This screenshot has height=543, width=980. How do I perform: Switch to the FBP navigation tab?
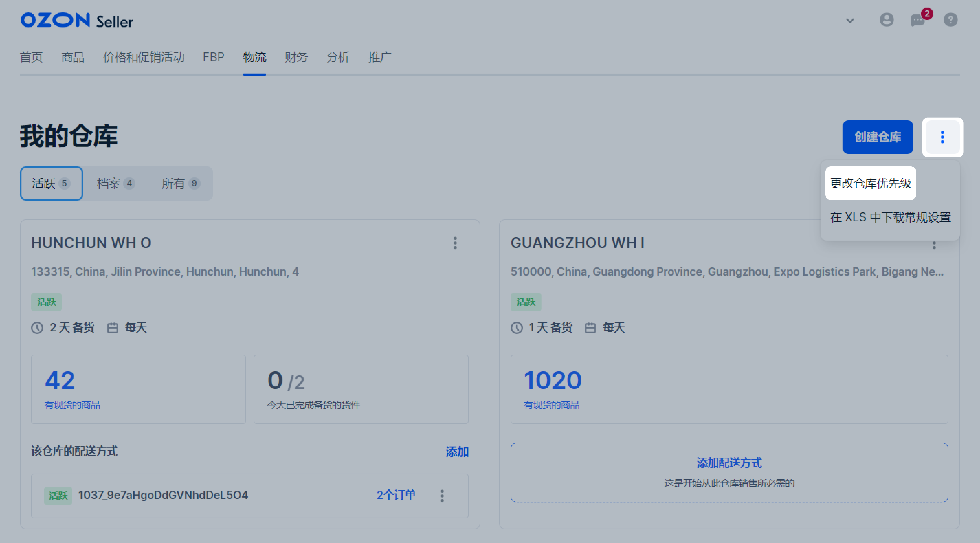tap(213, 57)
